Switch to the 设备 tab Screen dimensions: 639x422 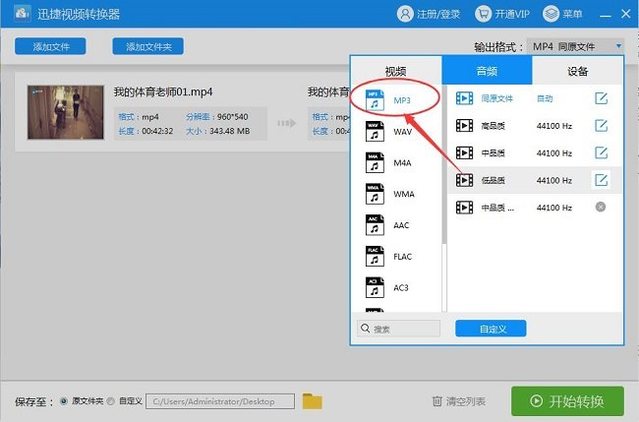click(577, 71)
